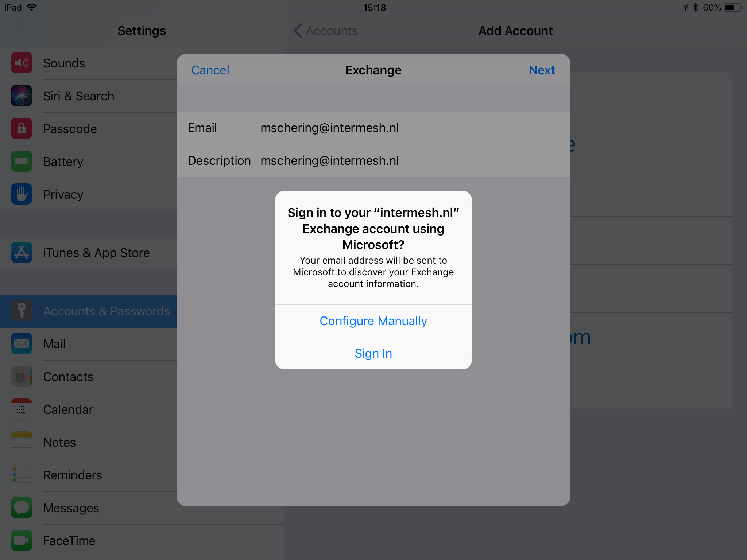Tap the Siri & Search icon
This screenshot has height=560, width=747.
coord(22,96)
